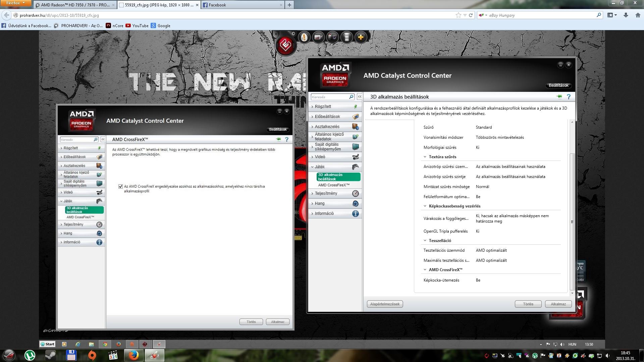Switch to the AMD Radeon HD 7950 tab
The image size is (644, 362).
(74, 5)
